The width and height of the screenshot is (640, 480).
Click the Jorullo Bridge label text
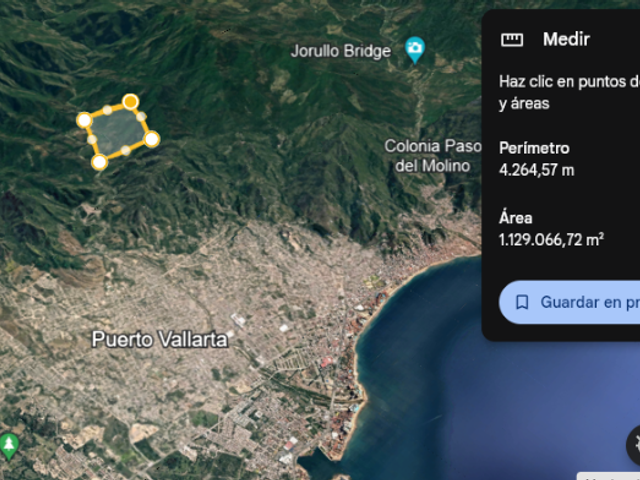pyautogui.click(x=341, y=51)
